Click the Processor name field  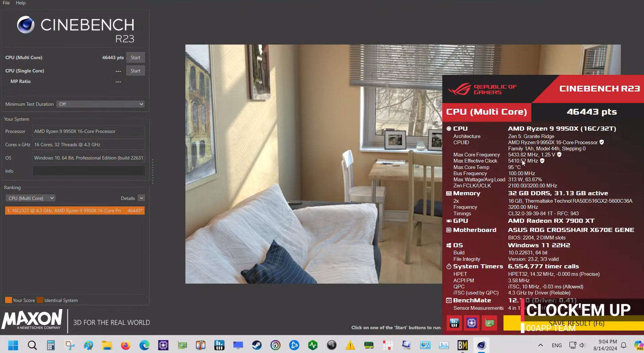(88, 131)
